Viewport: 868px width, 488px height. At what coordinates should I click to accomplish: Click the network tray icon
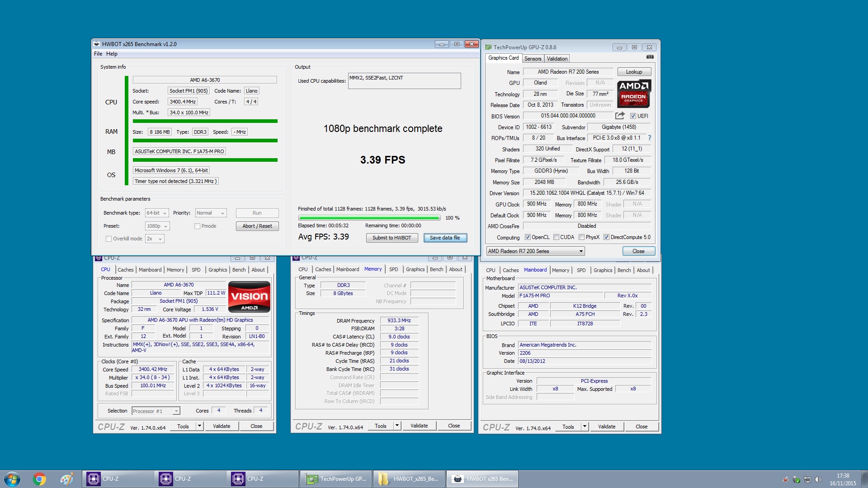click(807, 479)
